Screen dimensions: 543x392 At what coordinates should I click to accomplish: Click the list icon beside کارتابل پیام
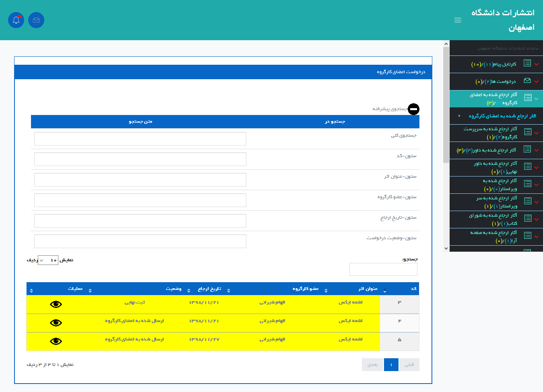coord(527,63)
